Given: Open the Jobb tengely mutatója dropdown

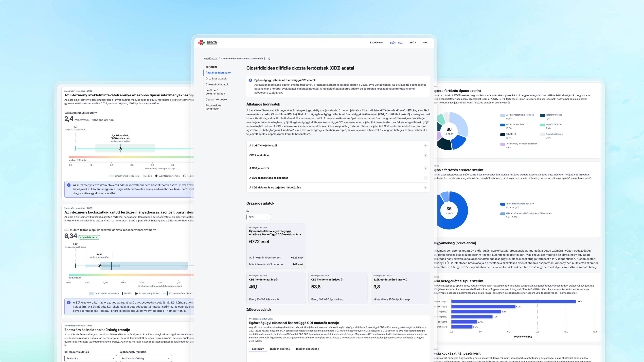Looking at the screenshot, I should 146,358.
